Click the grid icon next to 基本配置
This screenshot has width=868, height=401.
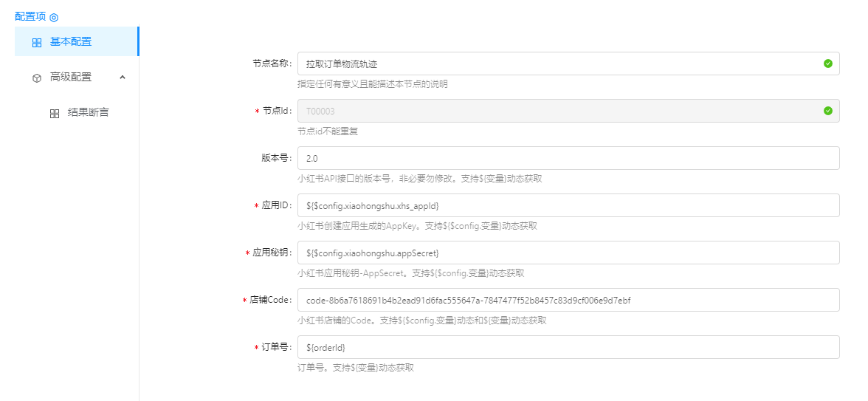click(x=37, y=42)
